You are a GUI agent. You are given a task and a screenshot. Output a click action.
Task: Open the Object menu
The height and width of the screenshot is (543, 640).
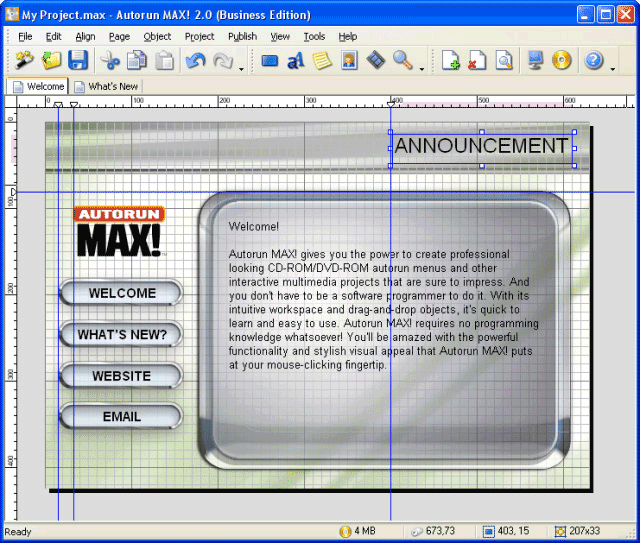tap(157, 36)
